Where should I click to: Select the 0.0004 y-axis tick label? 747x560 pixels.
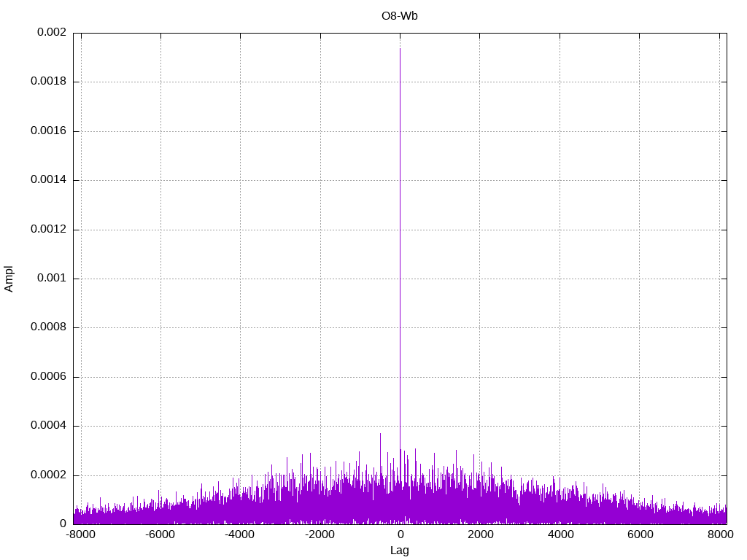(x=48, y=426)
